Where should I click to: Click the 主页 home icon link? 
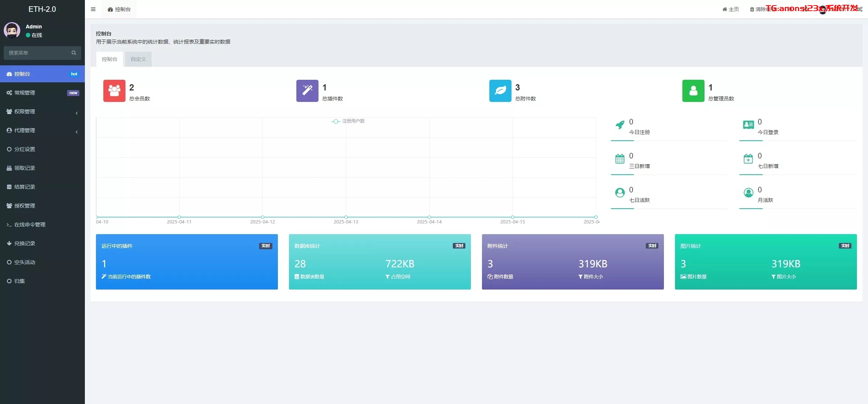730,9
